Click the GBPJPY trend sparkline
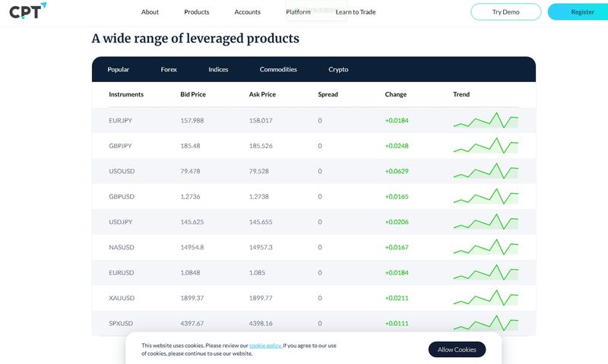 pyautogui.click(x=486, y=145)
